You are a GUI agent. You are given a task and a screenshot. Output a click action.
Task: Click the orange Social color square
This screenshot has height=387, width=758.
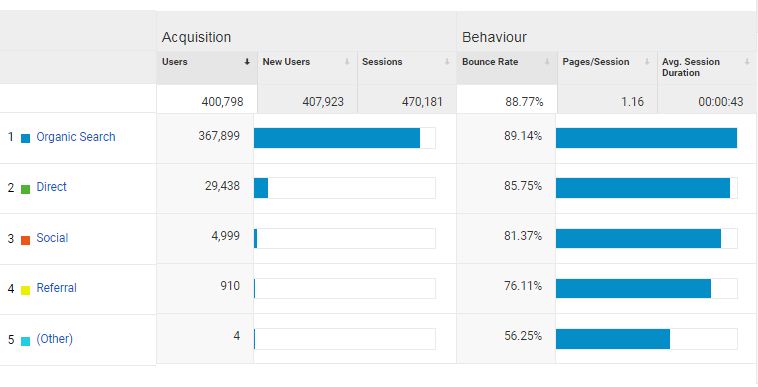pos(26,240)
